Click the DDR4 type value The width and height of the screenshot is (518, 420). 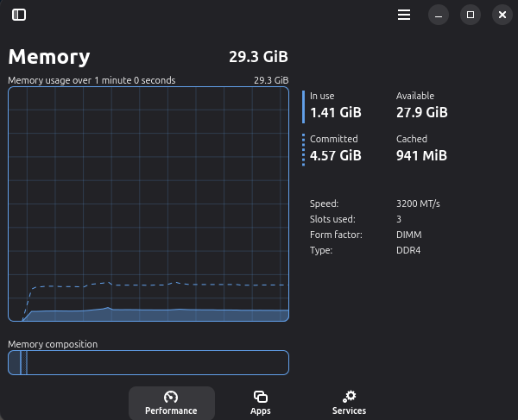408,251
